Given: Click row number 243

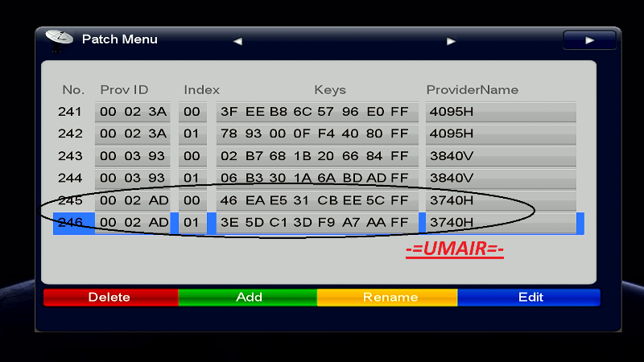Looking at the screenshot, I should pyautogui.click(x=70, y=156).
